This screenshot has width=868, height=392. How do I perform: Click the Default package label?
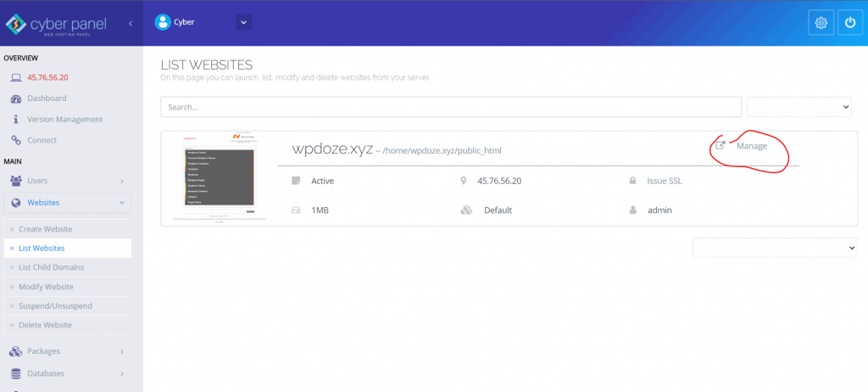coord(498,210)
